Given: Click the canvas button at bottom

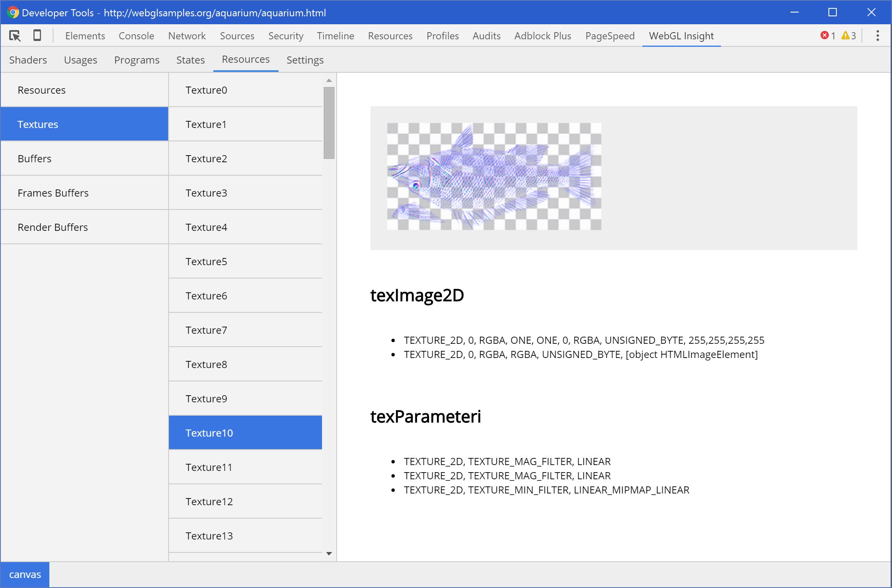Looking at the screenshot, I should point(25,575).
